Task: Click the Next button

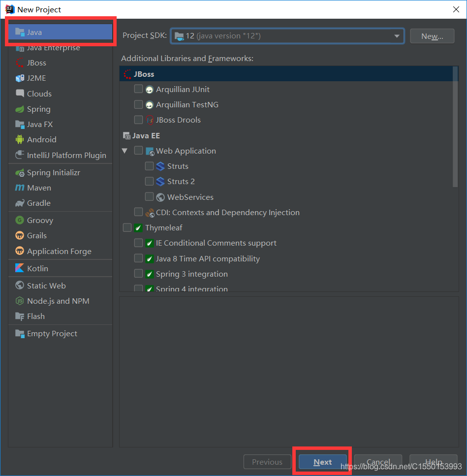Action: [x=322, y=462]
